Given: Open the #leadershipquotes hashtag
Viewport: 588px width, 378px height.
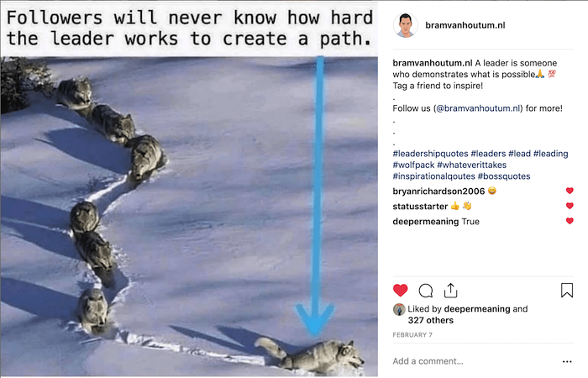Looking at the screenshot, I should pos(430,154).
